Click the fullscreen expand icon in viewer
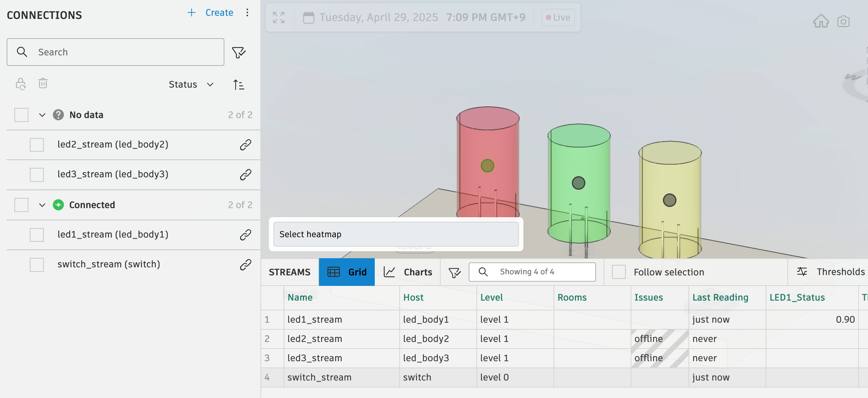The width and height of the screenshot is (868, 398). pyautogui.click(x=279, y=18)
